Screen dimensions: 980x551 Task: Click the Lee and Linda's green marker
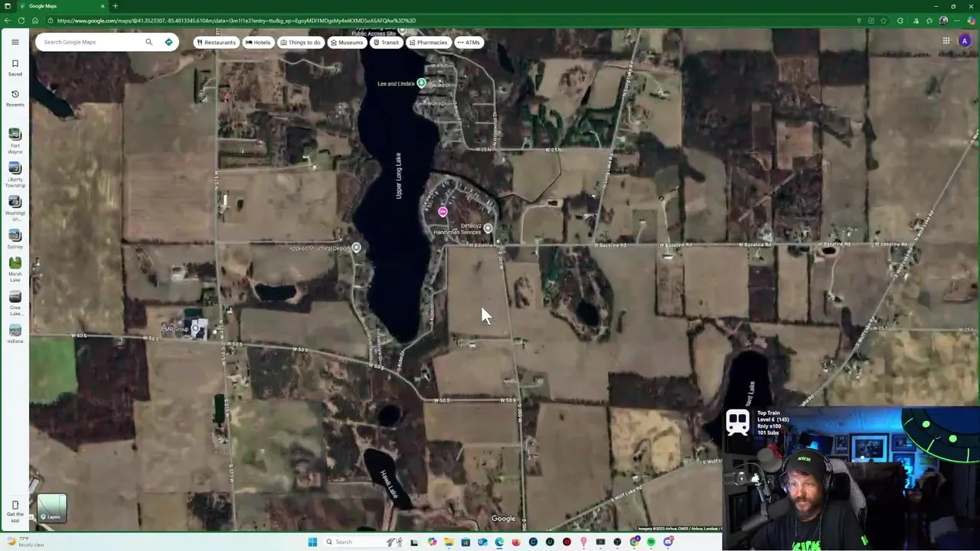point(421,83)
